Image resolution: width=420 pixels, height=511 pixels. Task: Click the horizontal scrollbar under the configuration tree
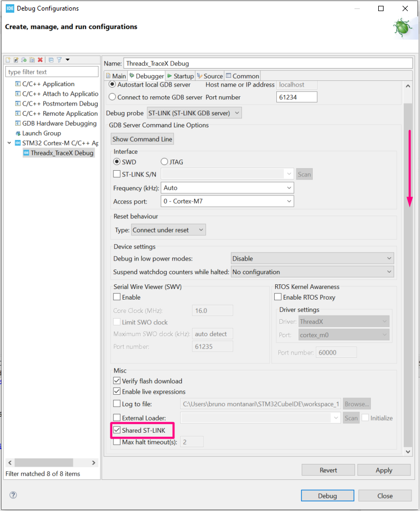click(44, 462)
